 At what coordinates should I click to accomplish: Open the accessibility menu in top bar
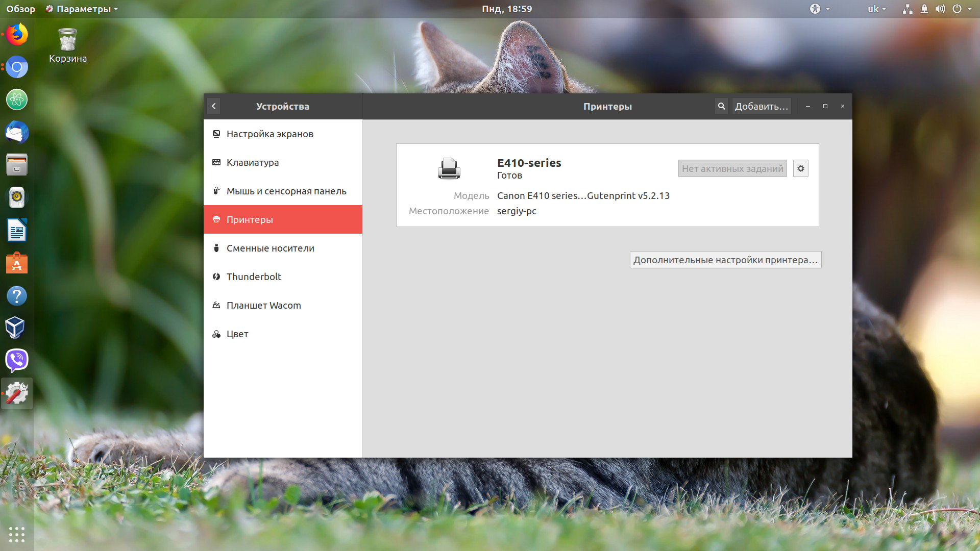(x=820, y=9)
